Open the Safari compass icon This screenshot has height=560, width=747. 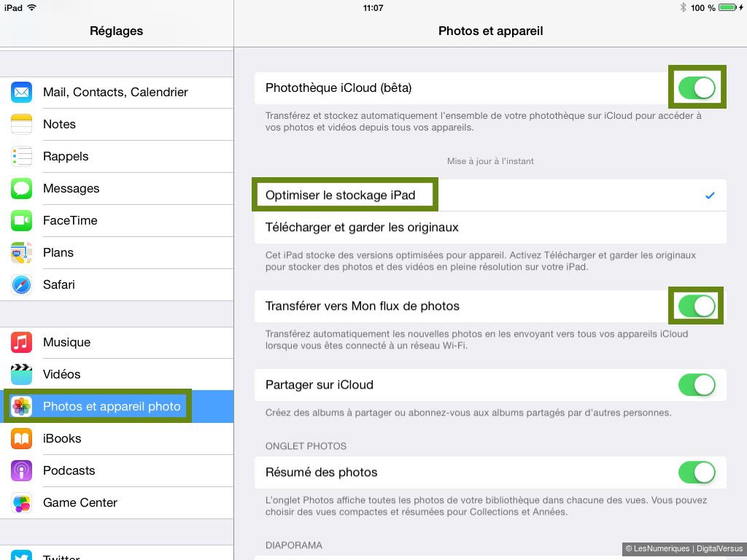tap(21, 285)
